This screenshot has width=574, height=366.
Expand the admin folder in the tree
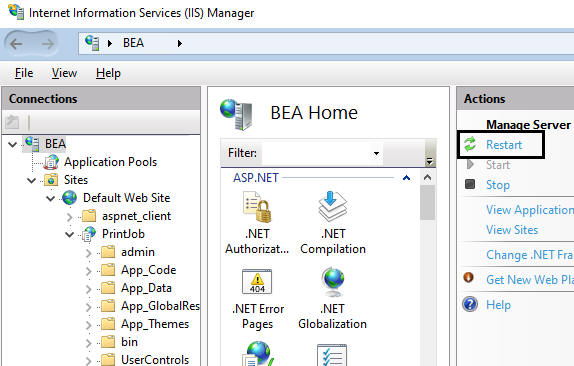pyautogui.click(x=89, y=253)
